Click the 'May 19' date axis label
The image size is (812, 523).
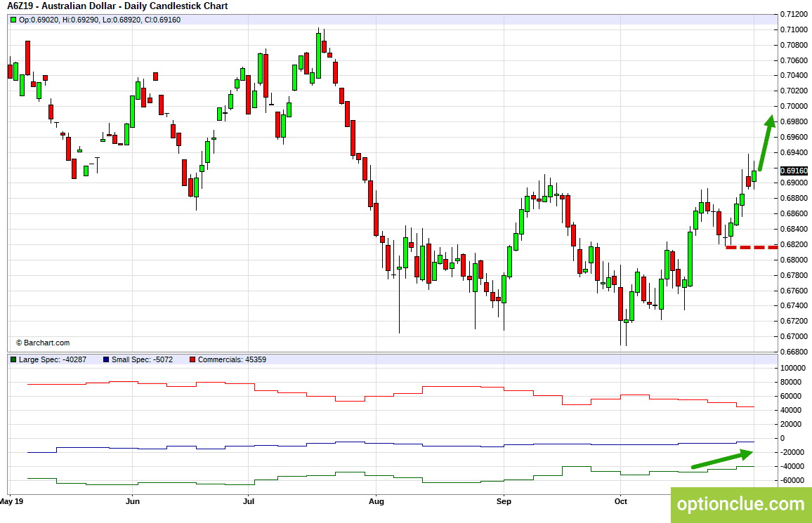coord(11,501)
